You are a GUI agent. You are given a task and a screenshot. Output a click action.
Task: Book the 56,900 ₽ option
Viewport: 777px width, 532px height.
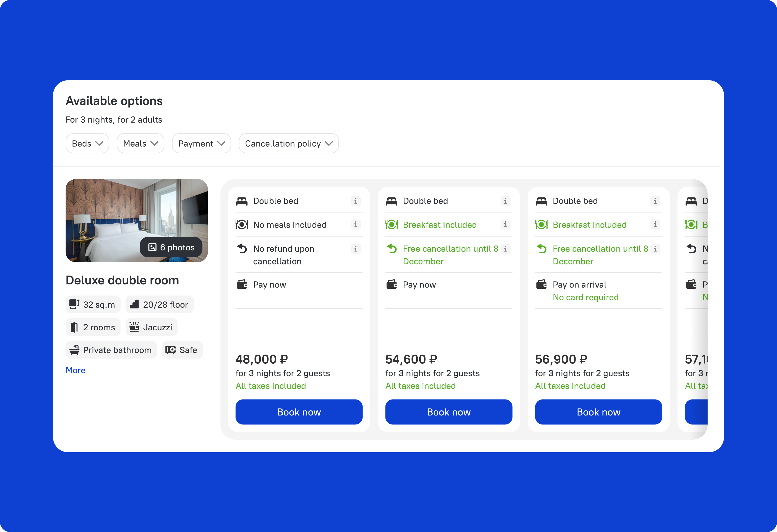tap(599, 412)
